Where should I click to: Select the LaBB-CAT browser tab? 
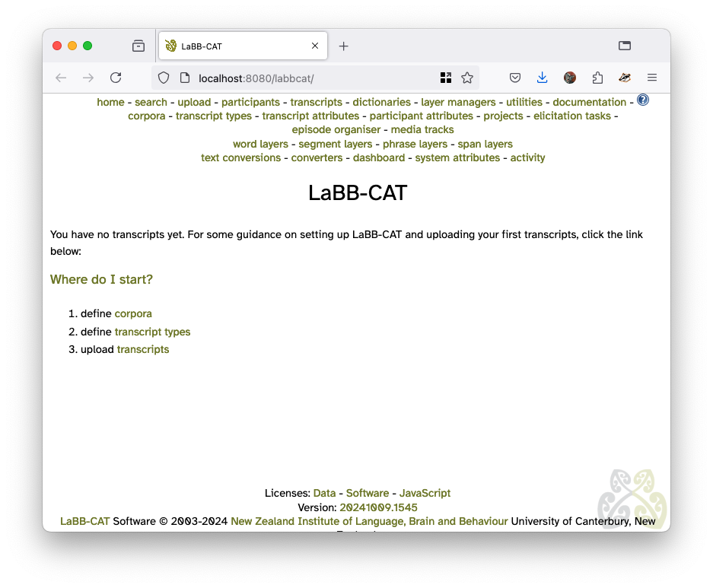point(243,46)
